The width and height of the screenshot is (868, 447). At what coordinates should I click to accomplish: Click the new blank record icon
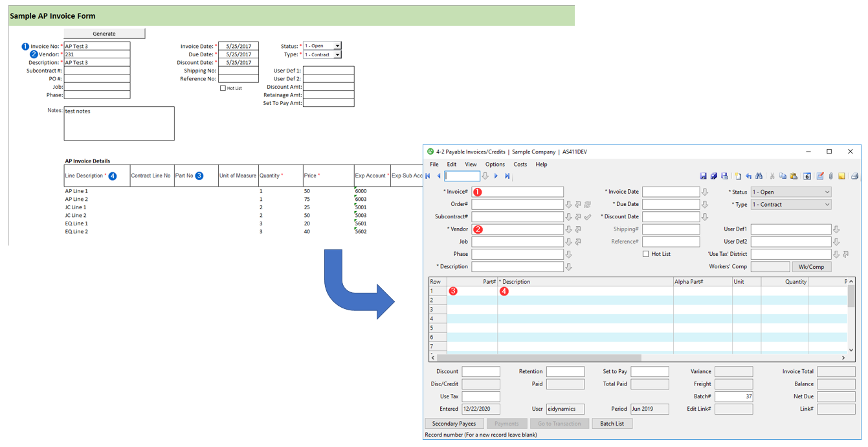(x=738, y=176)
